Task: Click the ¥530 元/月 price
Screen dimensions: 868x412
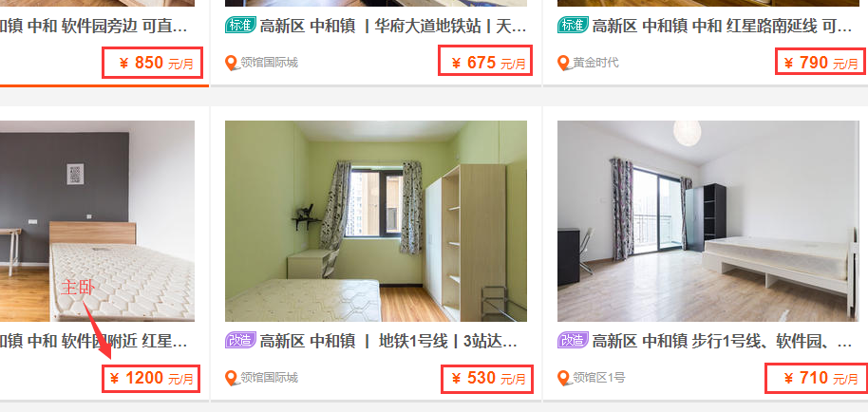Action: click(x=487, y=379)
